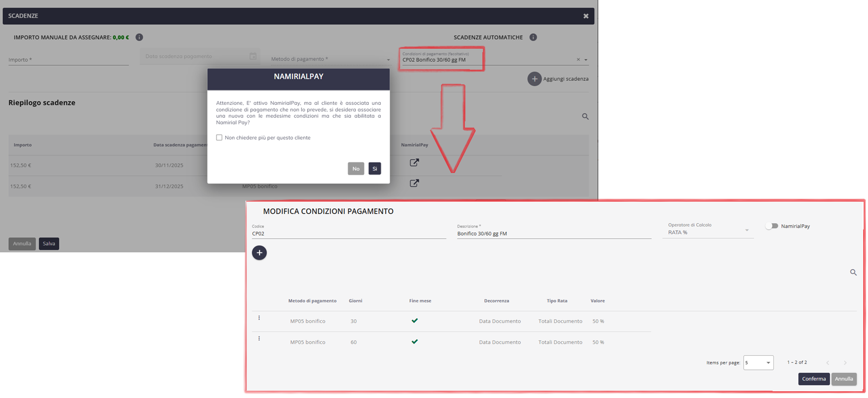868x398 pixels.
Task: Open the calendar picker for Data scadenza
Action: pyautogui.click(x=253, y=57)
